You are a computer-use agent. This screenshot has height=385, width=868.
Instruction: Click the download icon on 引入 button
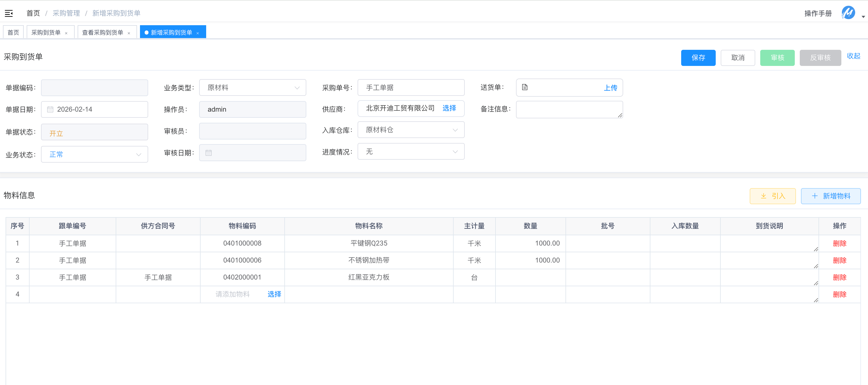pos(763,196)
